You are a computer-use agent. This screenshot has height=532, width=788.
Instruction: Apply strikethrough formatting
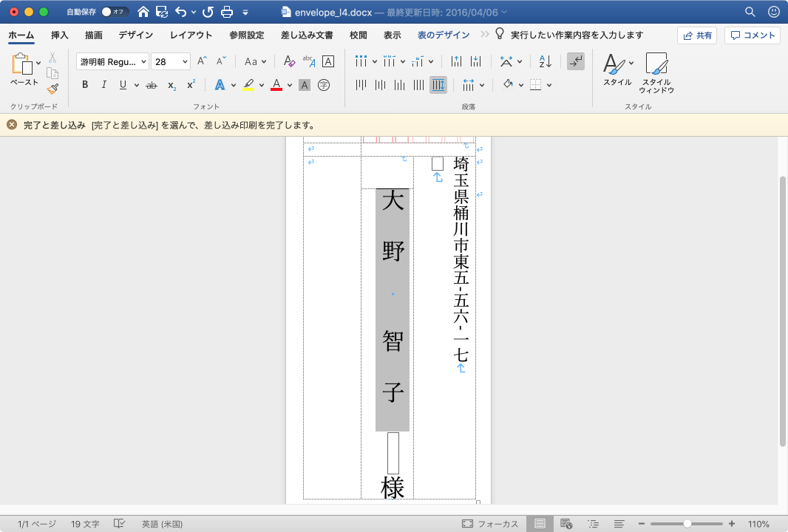click(x=152, y=86)
